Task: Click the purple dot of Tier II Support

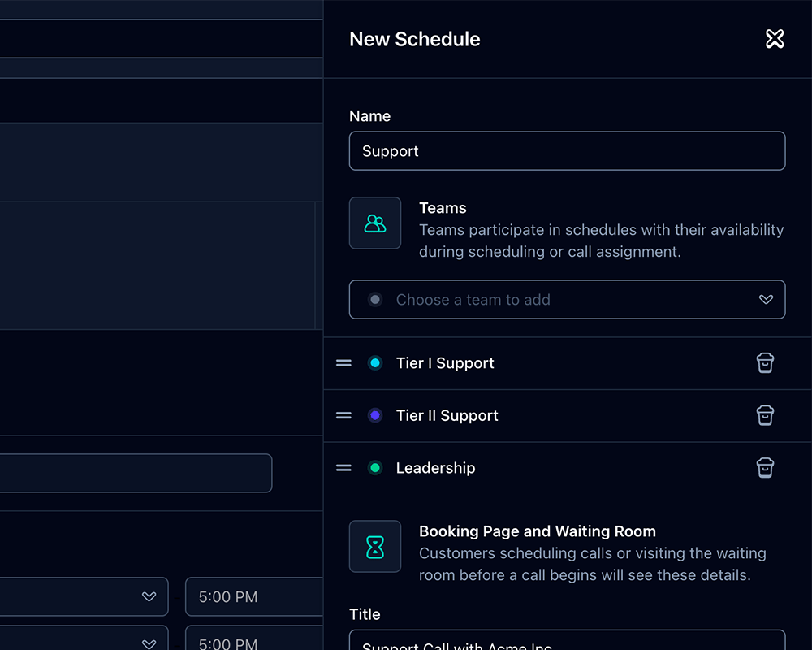Action: (375, 415)
